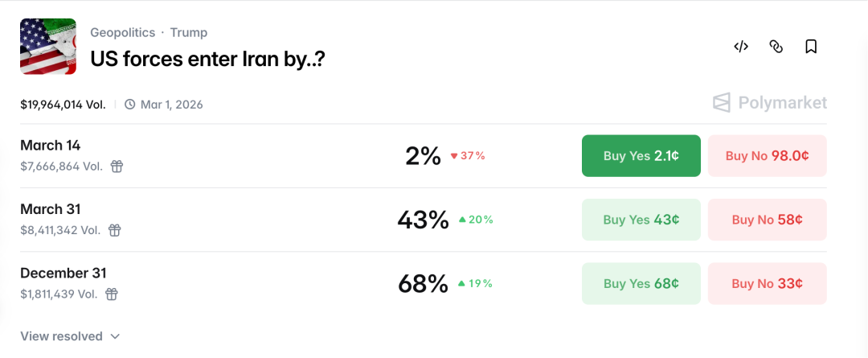Buy No at 33¢ for December 31
The height and width of the screenshot is (358, 868).
pyautogui.click(x=767, y=283)
